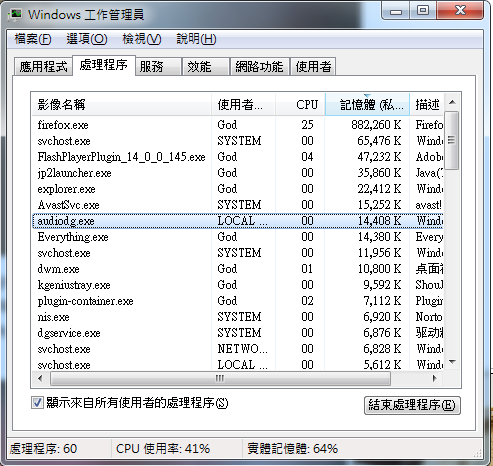Open the 說明(H) menu
The width and height of the screenshot is (493, 466).
(x=196, y=39)
